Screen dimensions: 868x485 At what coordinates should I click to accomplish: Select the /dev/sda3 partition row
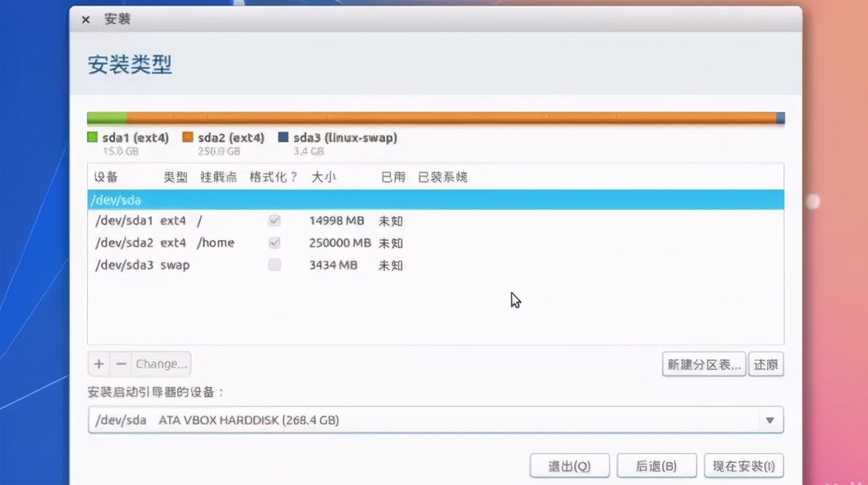(x=435, y=265)
